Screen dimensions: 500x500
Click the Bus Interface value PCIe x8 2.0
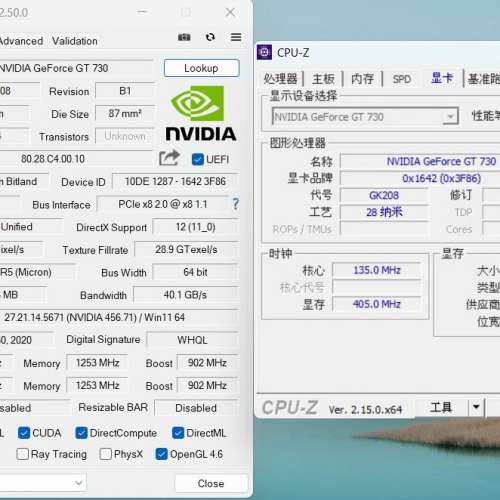click(163, 204)
